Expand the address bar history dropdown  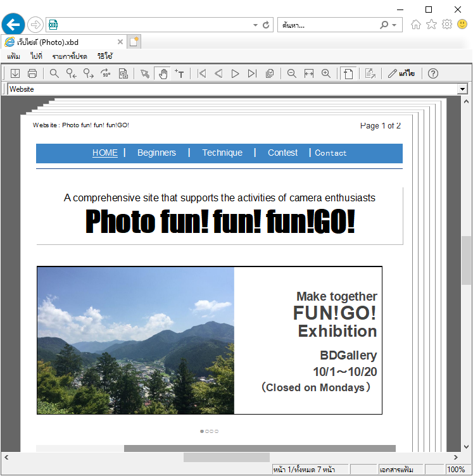click(x=255, y=25)
